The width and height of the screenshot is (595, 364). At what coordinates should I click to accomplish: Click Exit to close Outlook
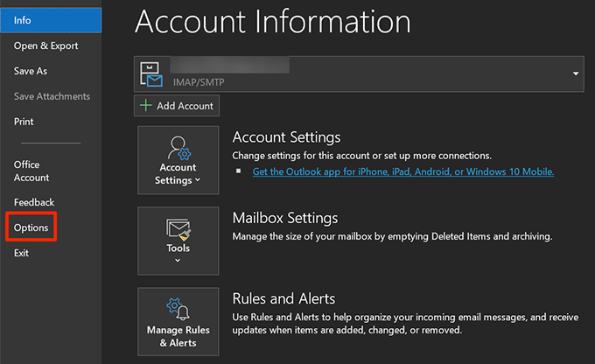click(21, 253)
